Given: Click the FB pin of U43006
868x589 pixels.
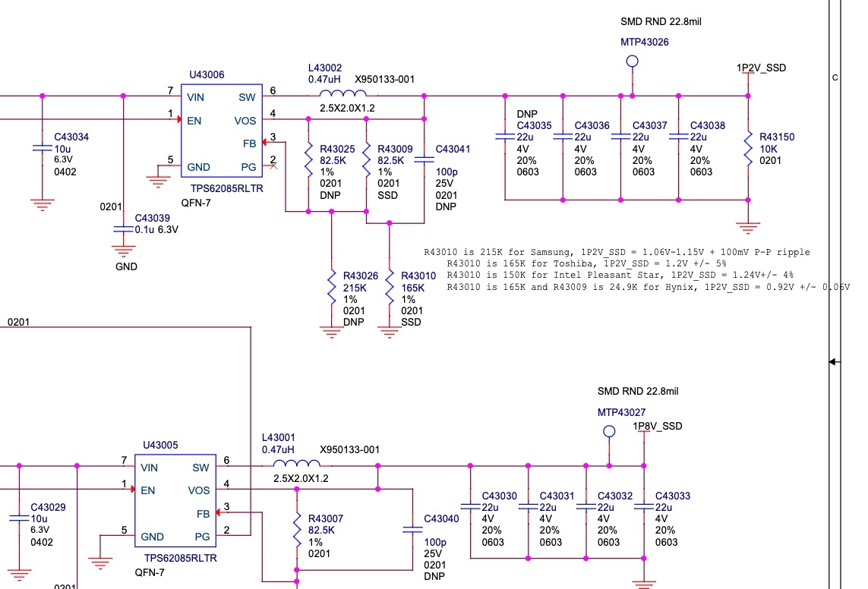Looking at the screenshot, I should point(249,143).
